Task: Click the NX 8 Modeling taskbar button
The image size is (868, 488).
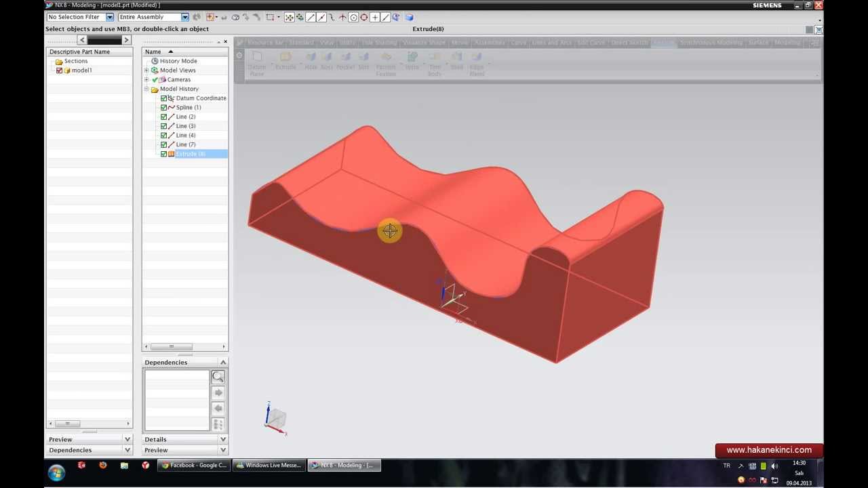Action: (x=344, y=465)
